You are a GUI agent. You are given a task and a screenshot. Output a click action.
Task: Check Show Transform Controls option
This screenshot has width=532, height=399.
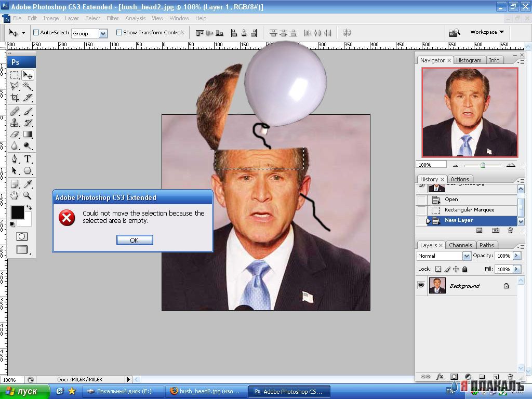[119, 33]
